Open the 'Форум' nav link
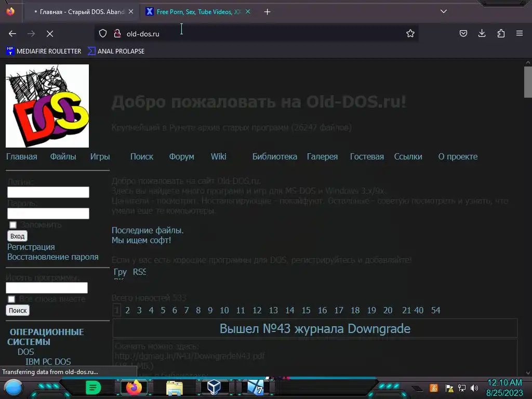The width and height of the screenshot is (532, 399). tap(182, 156)
